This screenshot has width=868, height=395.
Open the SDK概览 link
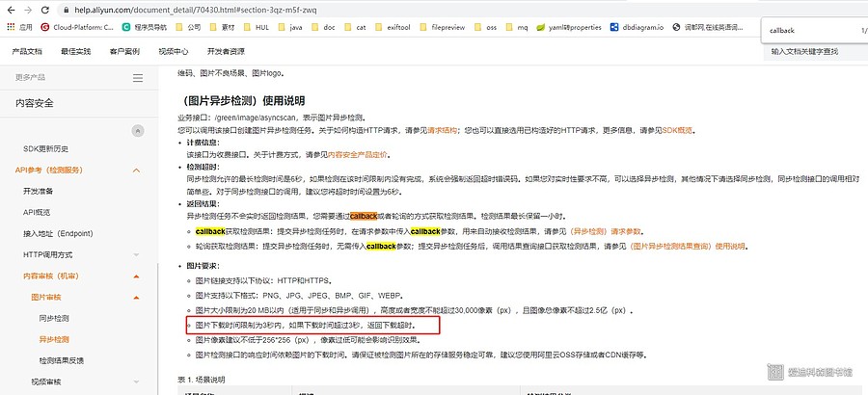678,131
